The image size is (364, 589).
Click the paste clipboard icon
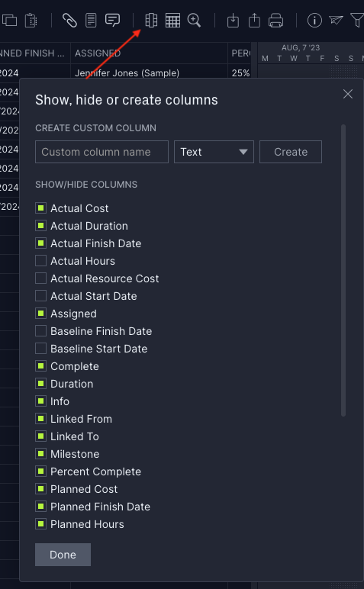(31, 21)
